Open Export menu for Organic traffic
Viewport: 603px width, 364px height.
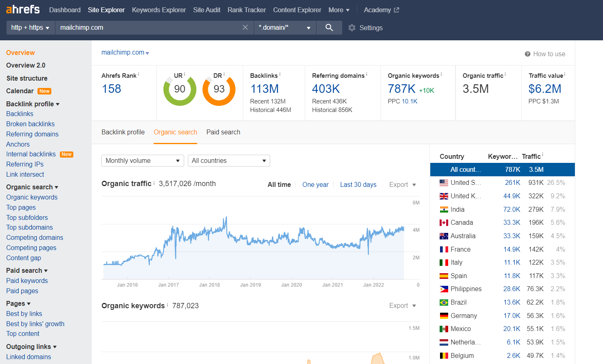pyautogui.click(x=403, y=184)
